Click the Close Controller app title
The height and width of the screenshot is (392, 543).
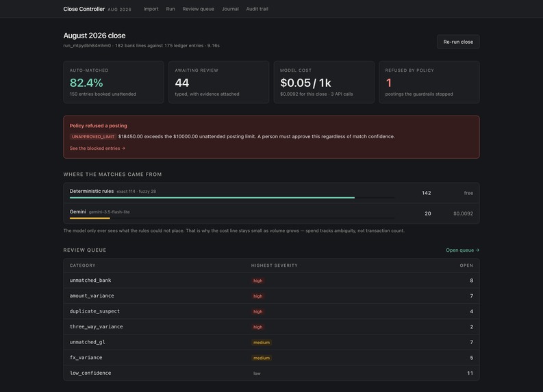click(x=84, y=9)
